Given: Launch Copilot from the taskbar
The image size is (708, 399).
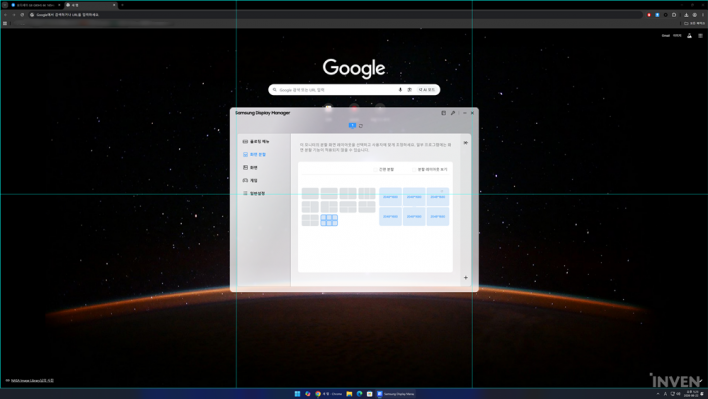Looking at the screenshot, I should click(x=307, y=394).
